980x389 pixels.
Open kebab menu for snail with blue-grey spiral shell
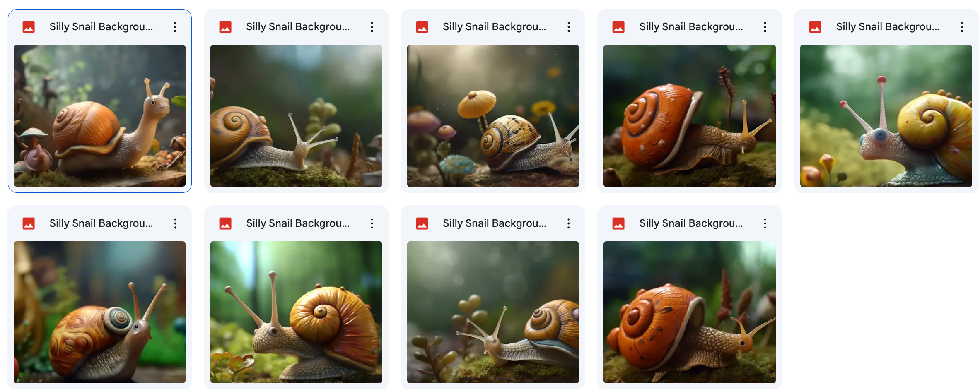tap(175, 223)
